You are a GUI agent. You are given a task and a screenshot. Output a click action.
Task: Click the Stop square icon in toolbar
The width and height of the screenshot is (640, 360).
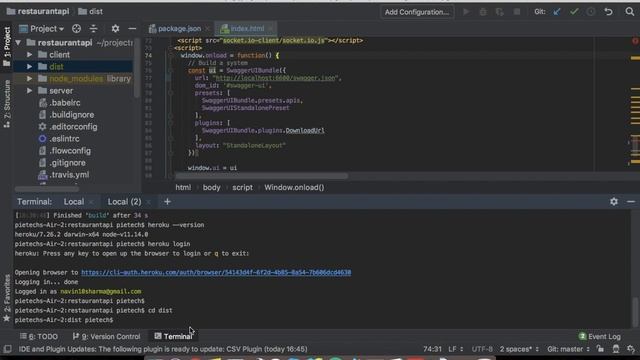[517, 12]
